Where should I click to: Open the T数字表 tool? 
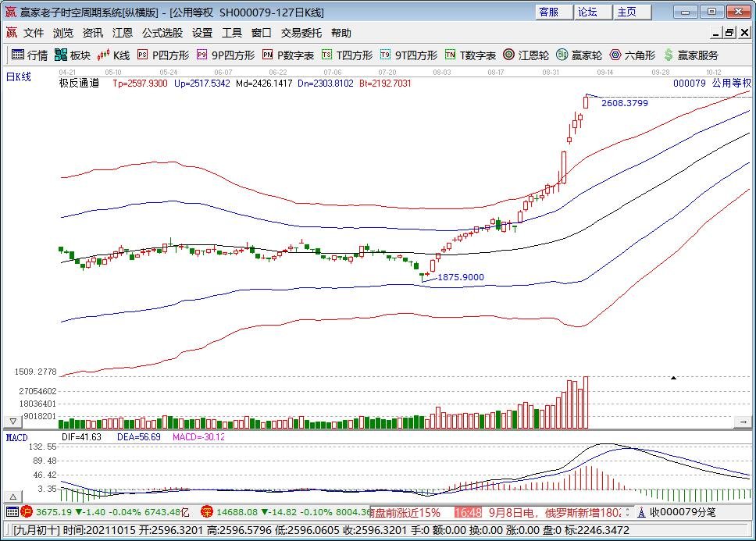point(471,55)
